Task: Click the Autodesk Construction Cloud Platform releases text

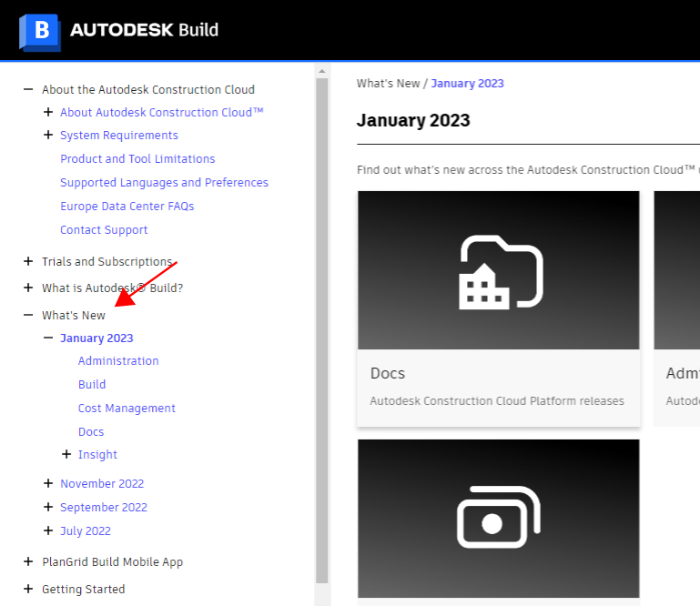Action: tap(497, 401)
